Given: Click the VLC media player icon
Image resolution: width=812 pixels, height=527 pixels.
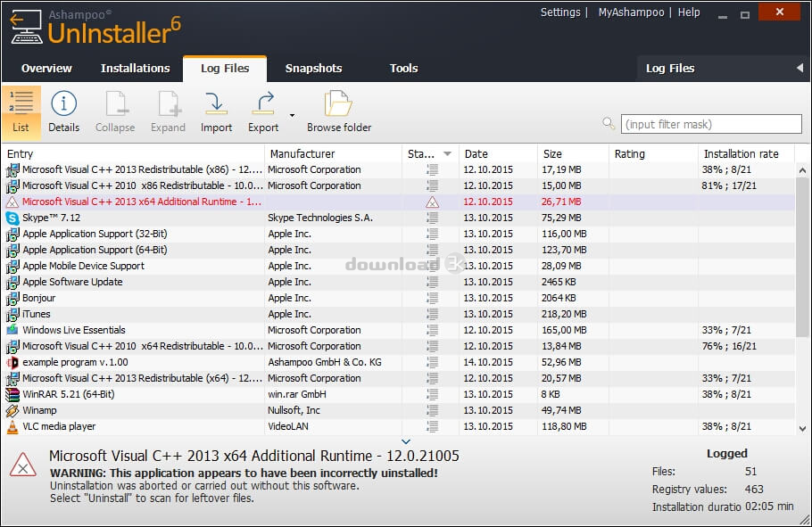Looking at the screenshot, I should [x=11, y=426].
